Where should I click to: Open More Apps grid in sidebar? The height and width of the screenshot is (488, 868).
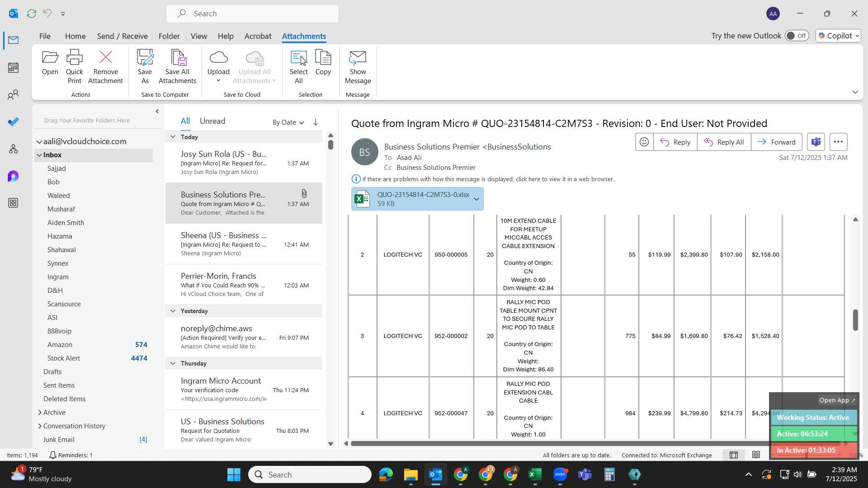coord(13,203)
